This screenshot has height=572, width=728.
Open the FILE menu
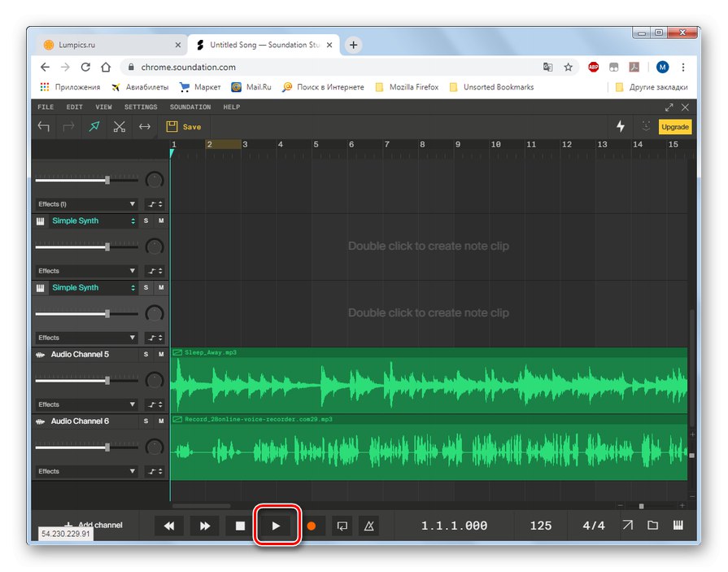coord(46,107)
